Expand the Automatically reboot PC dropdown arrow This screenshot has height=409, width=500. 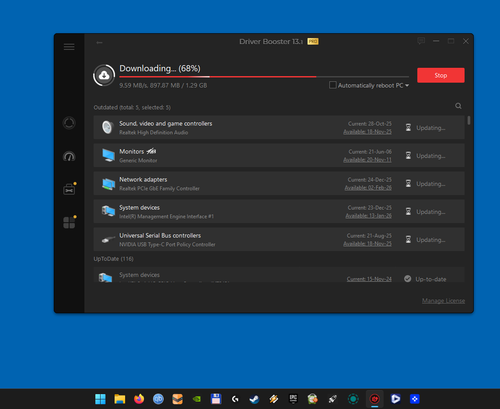407,86
